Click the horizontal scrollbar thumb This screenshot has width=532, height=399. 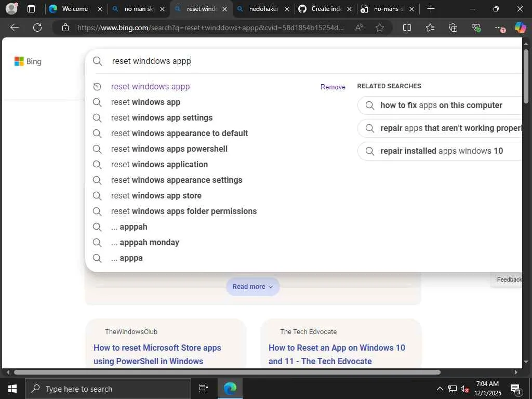tap(227, 372)
